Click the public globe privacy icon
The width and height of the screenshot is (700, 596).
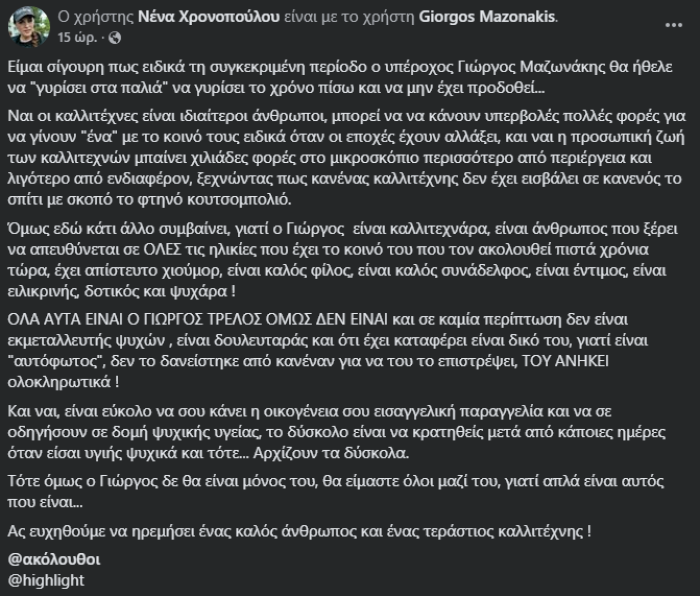tap(115, 38)
